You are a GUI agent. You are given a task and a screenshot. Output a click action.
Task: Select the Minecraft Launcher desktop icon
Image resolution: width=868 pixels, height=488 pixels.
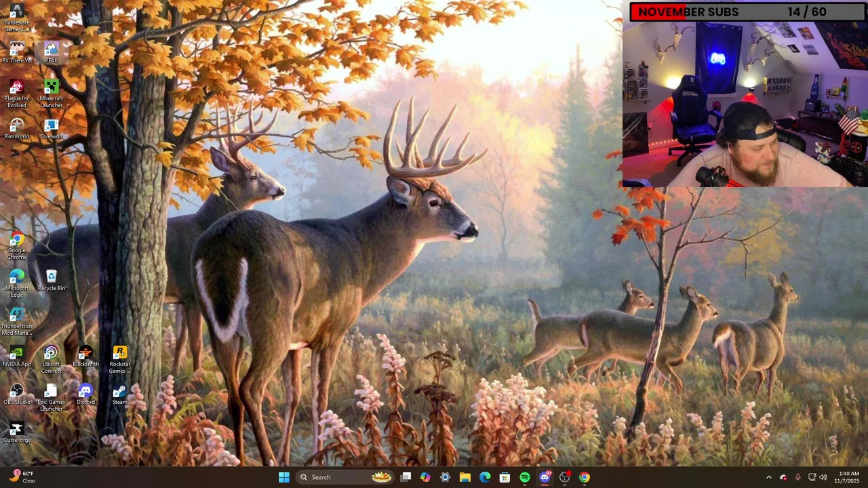52,94
